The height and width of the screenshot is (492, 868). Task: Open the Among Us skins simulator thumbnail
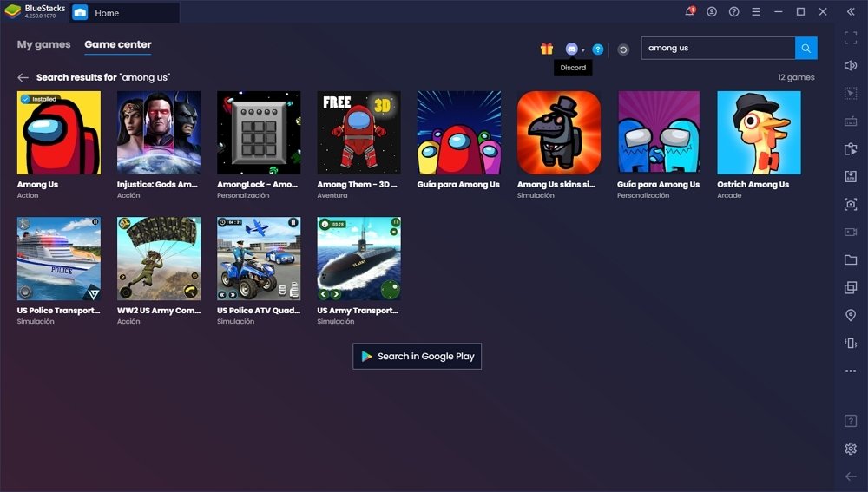559,133
